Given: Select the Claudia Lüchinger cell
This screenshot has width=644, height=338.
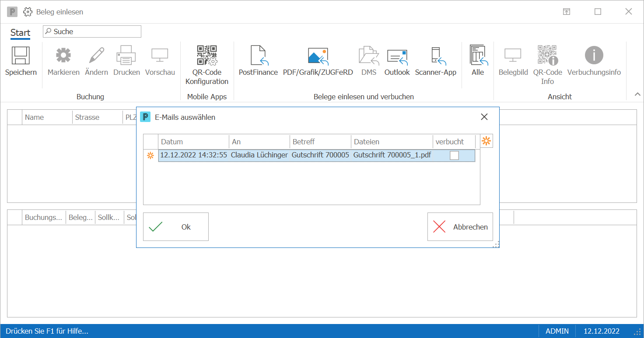Looking at the screenshot, I should point(259,155).
